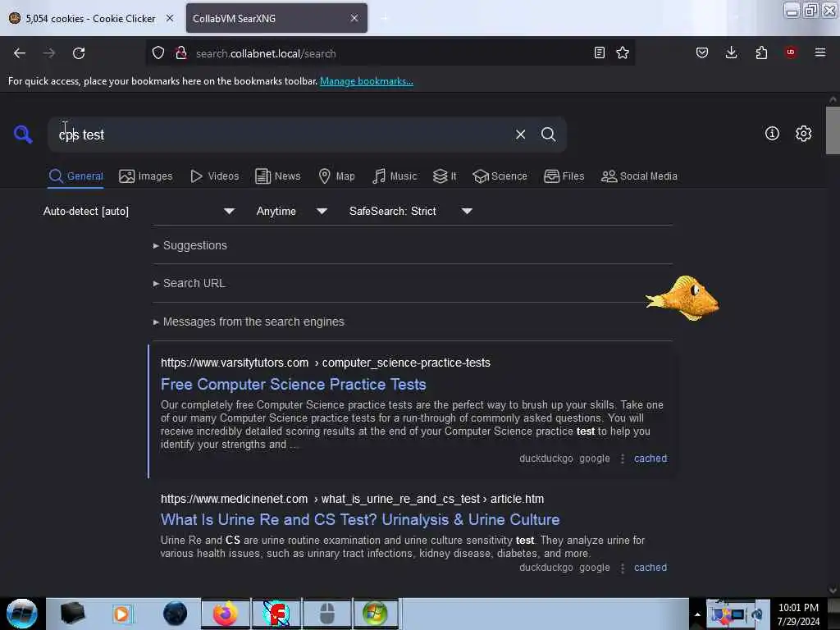Open the Map category
840x630 pixels.
[337, 176]
